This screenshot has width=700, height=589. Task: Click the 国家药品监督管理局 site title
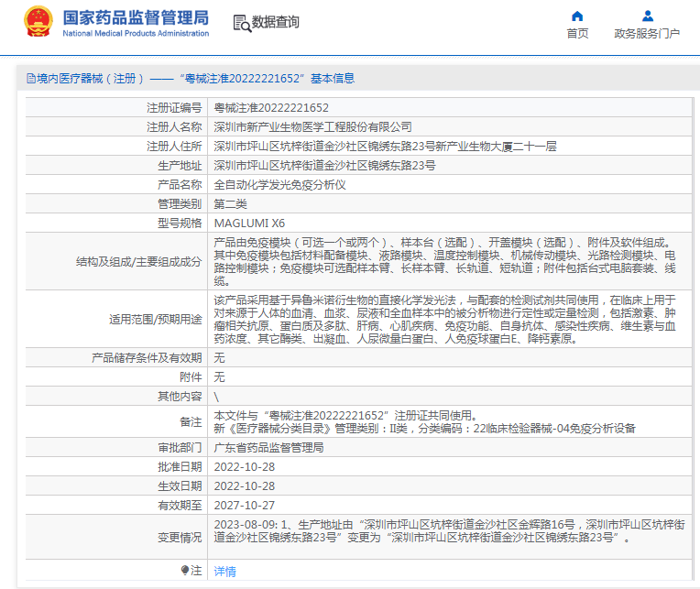136,16
